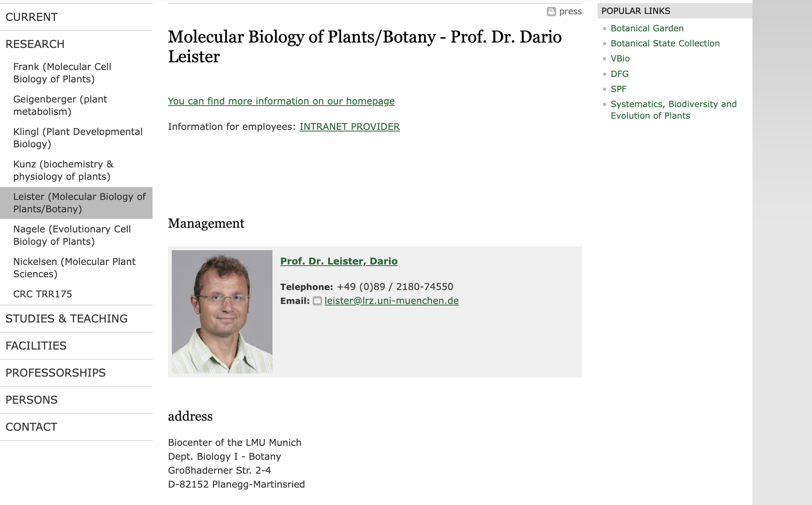This screenshot has height=505, width=812.
Task: Visit the Botanical Garden popular link
Action: click(x=647, y=28)
